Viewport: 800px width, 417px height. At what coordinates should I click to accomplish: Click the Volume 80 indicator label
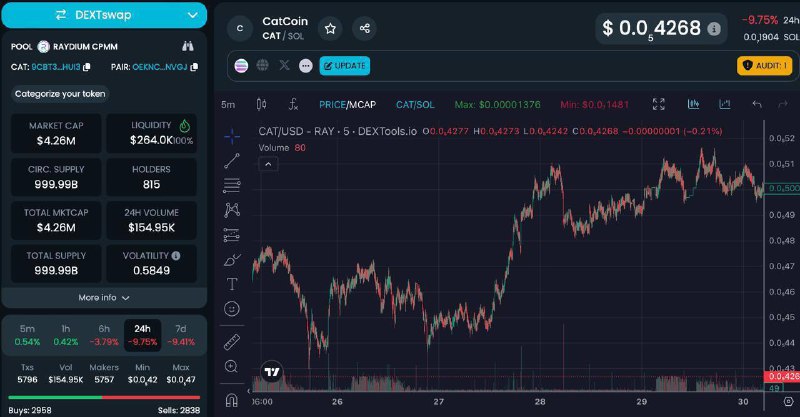282,148
